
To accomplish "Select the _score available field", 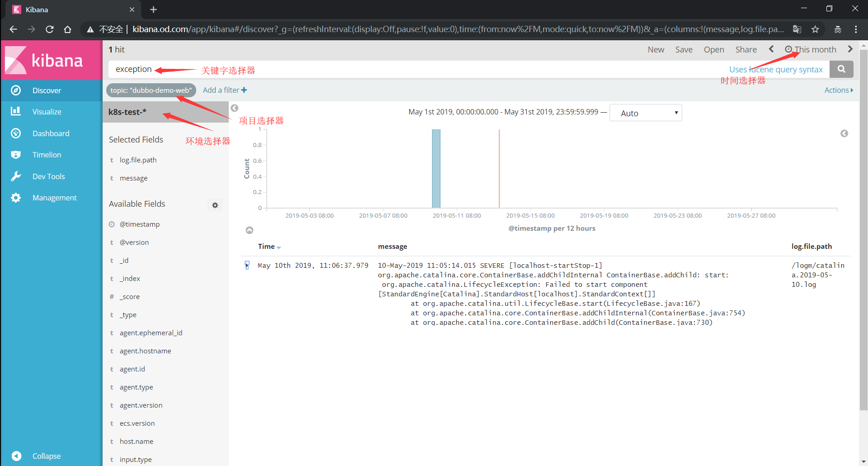I will pyautogui.click(x=130, y=296).
